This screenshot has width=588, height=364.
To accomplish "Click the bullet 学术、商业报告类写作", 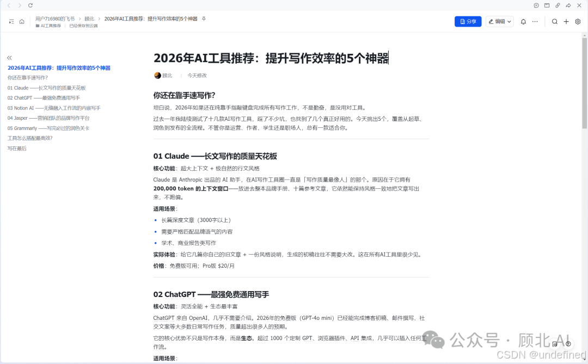I will click(x=188, y=243).
